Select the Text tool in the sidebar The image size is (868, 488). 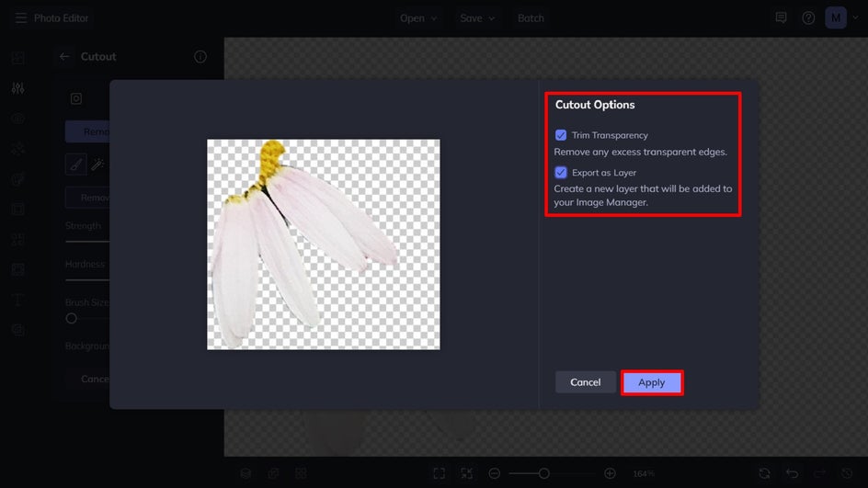(x=17, y=300)
